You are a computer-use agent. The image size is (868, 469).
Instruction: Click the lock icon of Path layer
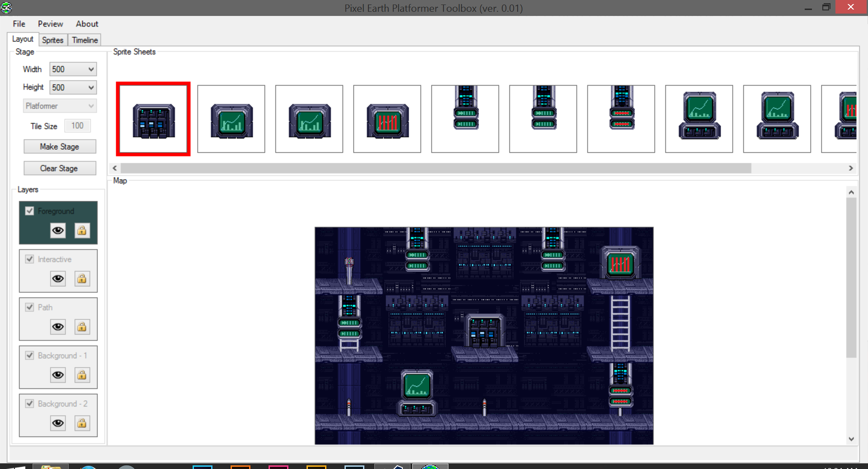coord(82,327)
